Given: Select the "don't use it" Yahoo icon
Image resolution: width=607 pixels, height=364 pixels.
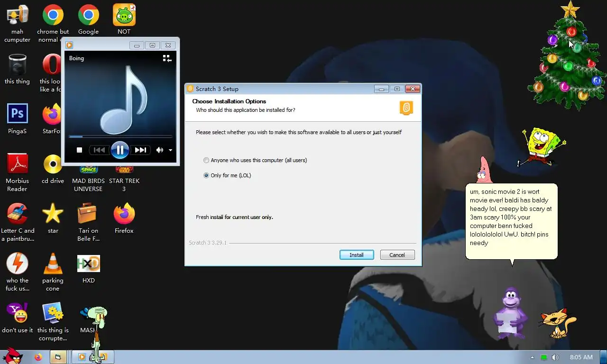Looking at the screenshot, I should pyautogui.click(x=18, y=318).
